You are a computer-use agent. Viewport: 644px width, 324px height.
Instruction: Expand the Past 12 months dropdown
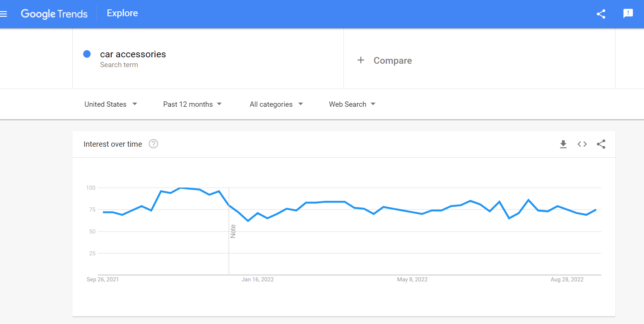[192, 104]
